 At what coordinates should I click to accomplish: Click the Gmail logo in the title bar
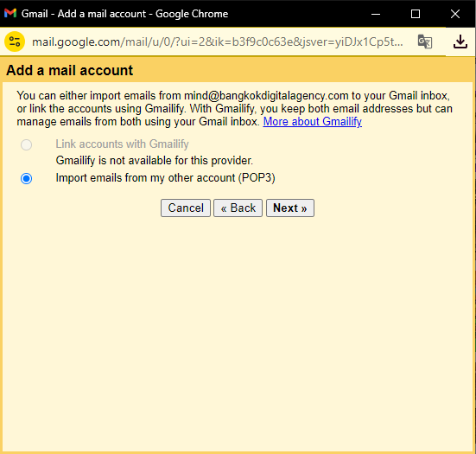pyautogui.click(x=10, y=13)
